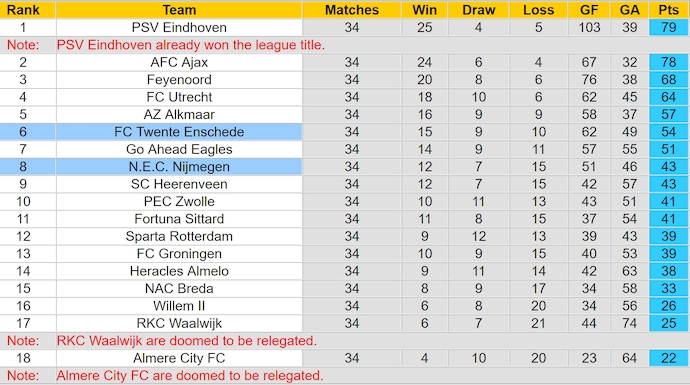Screen dimensions: 690x385
Task: Click the GF column header
Action: pos(589,10)
